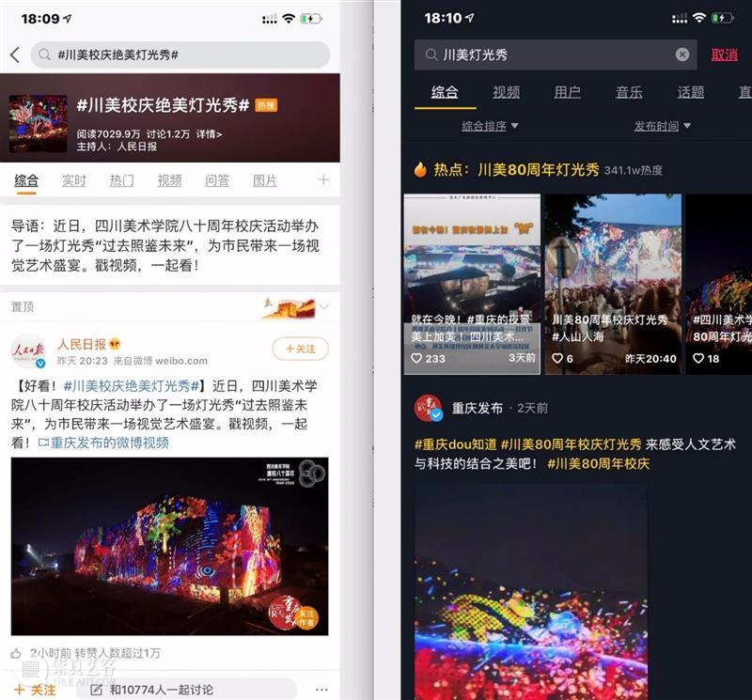Switch to the 视频 tab in Douyin
The width and height of the screenshot is (752, 700).
click(x=506, y=92)
